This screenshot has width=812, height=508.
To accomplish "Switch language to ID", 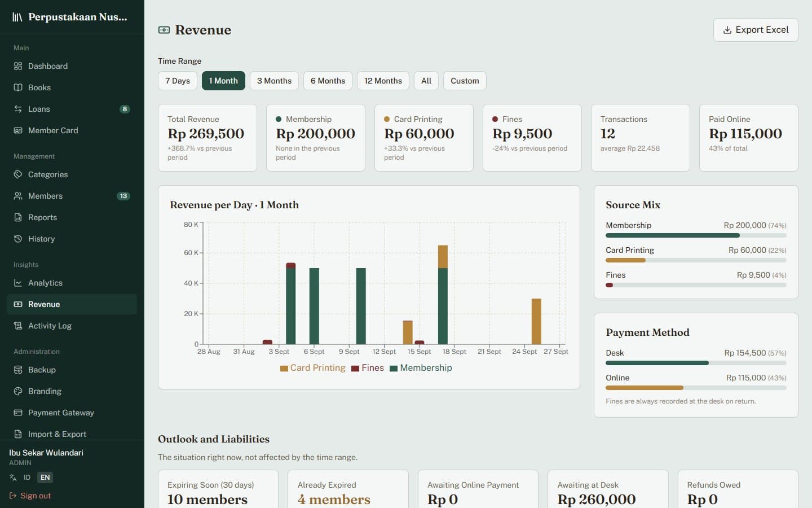I will pyautogui.click(x=27, y=478).
